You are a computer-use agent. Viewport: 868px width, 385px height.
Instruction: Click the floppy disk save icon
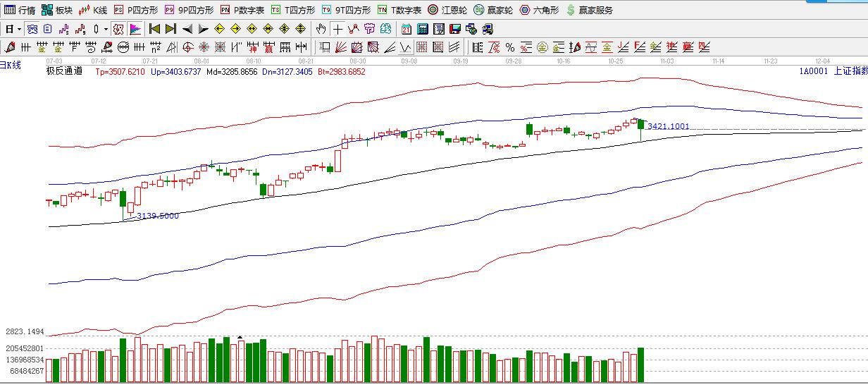pos(455,29)
